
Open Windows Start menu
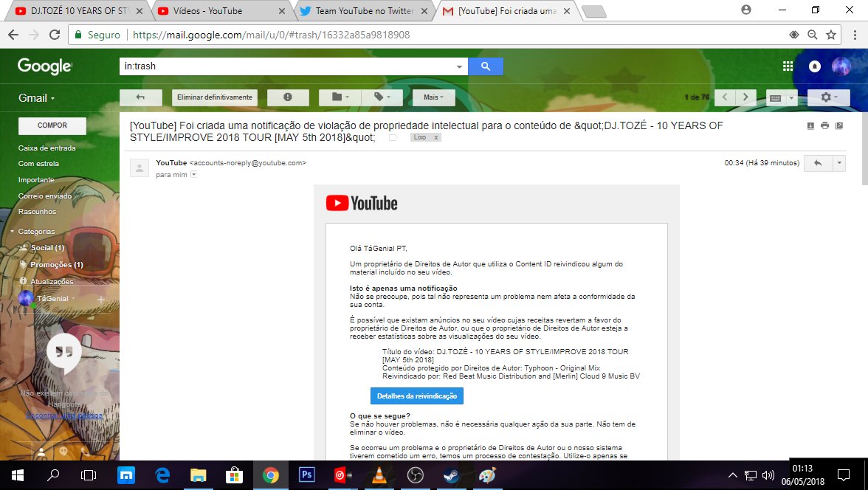[17, 475]
